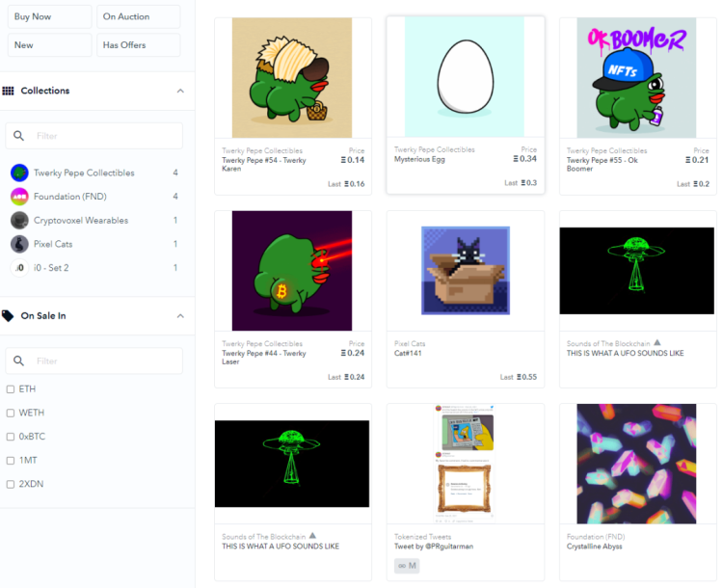Filter by Buy Now status

tap(50, 16)
